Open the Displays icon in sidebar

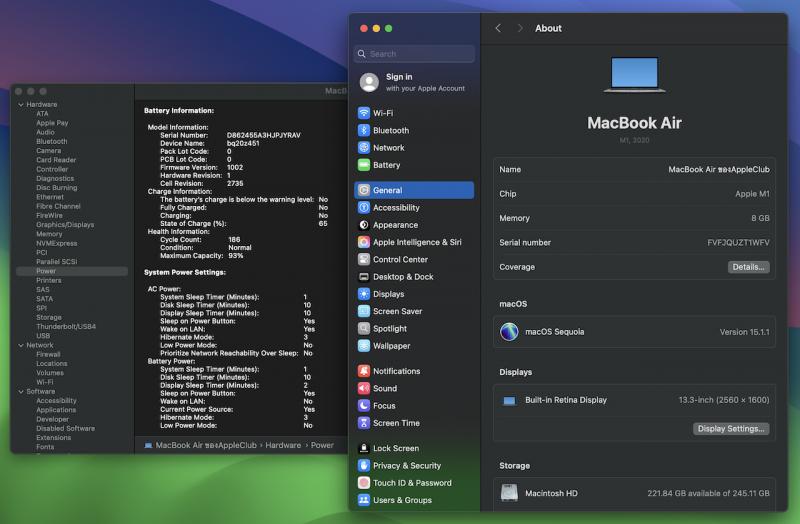364,294
